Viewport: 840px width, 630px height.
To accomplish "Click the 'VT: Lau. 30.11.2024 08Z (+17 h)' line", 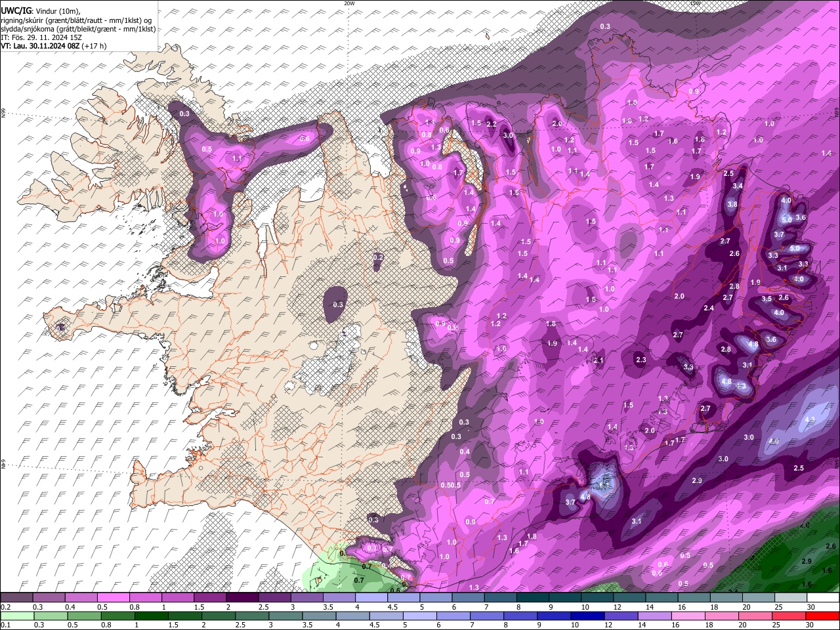I will 53,46.
